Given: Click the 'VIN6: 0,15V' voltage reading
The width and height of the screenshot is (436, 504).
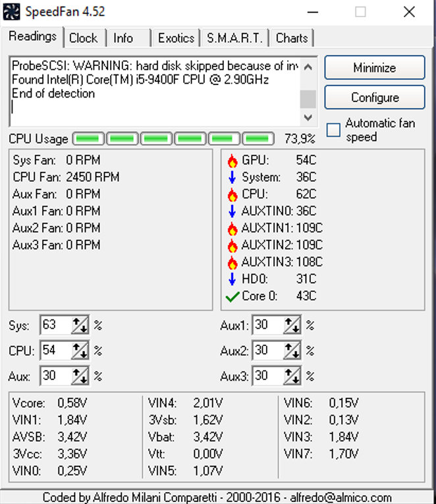Looking at the screenshot, I should coord(321,403).
